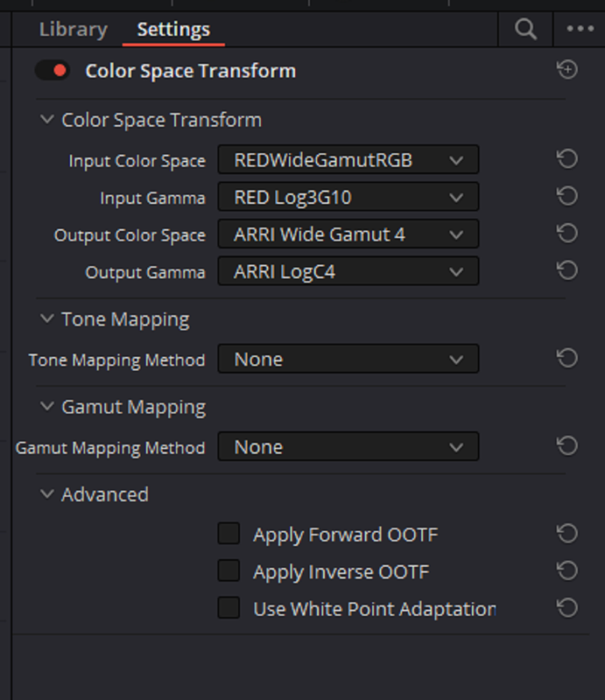Viewport: 605px width, 700px height.
Task: Click the Input Color Space label
Action: pos(137,161)
